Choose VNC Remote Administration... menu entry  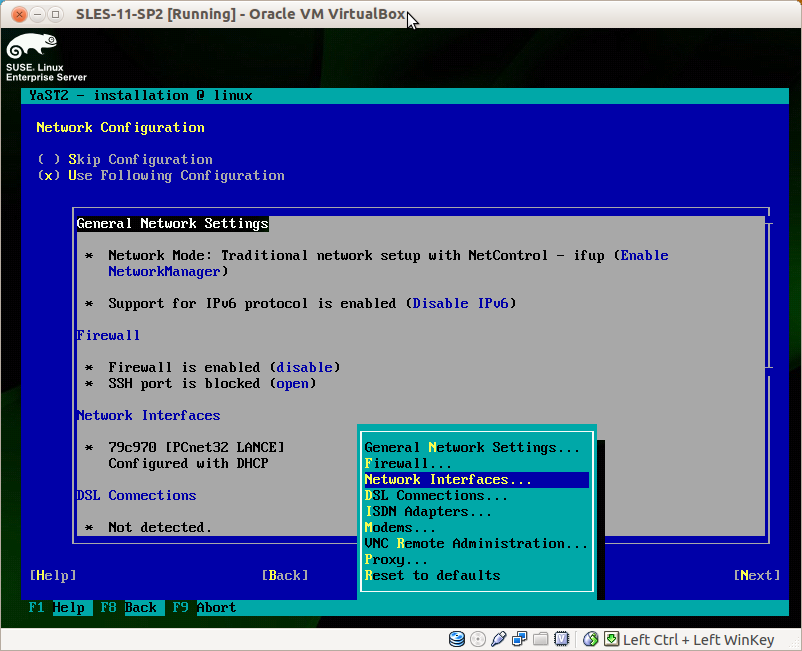(476, 543)
